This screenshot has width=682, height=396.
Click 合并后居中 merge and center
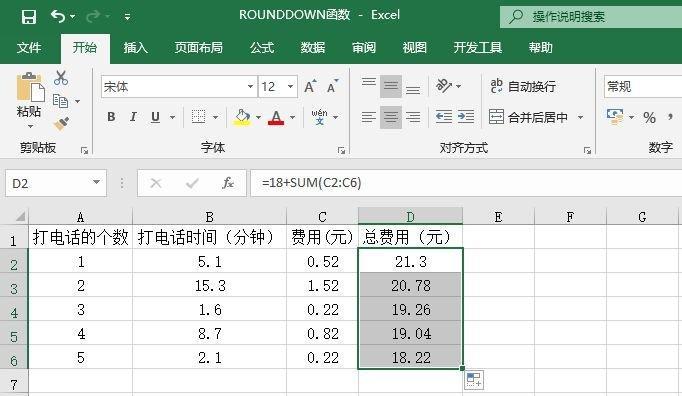[x=528, y=117]
